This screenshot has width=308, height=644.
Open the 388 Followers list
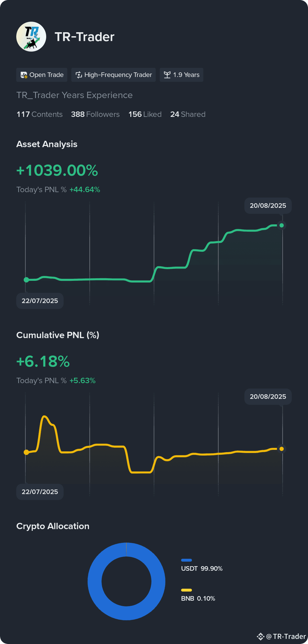(95, 114)
